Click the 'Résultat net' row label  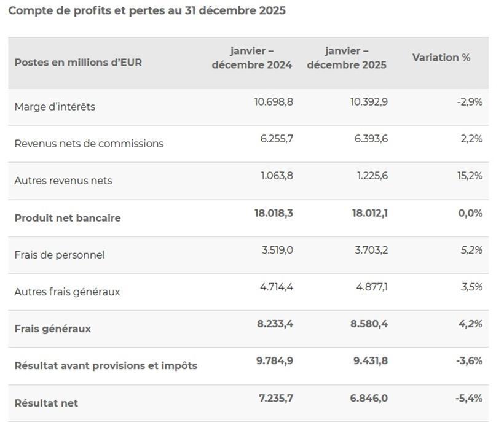[x=46, y=403]
